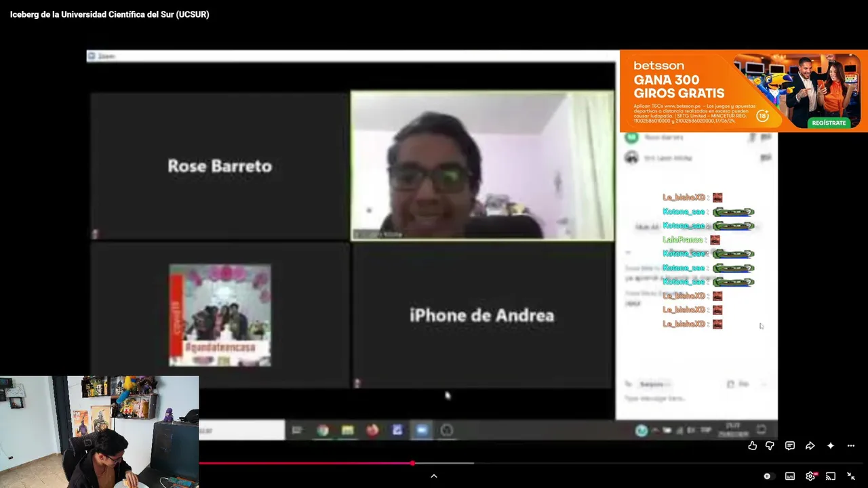
Task: Open the sparkle AI assistant icon
Action: pyautogui.click(x=831, y=446)
